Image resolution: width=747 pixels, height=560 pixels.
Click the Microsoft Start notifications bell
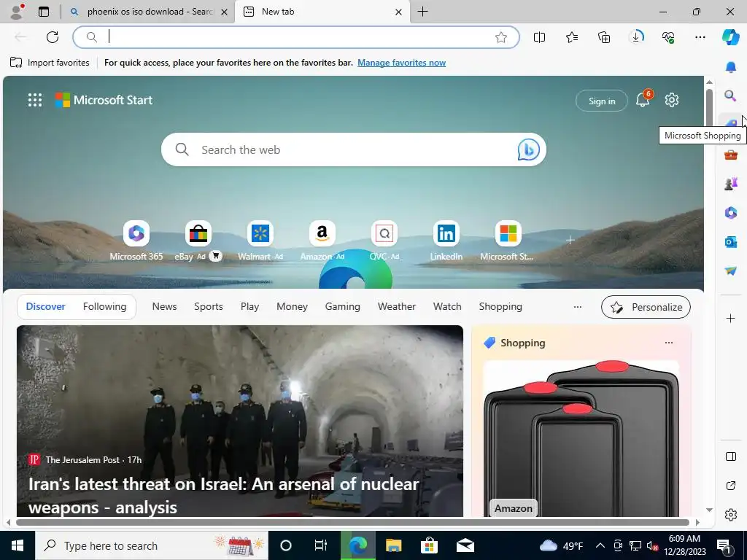643,100
